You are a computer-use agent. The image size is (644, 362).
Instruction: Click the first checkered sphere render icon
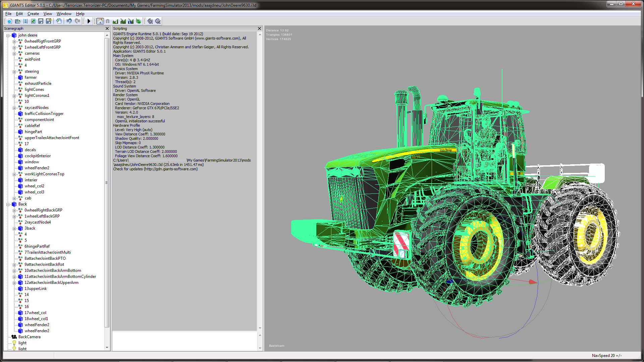[150, 21]
